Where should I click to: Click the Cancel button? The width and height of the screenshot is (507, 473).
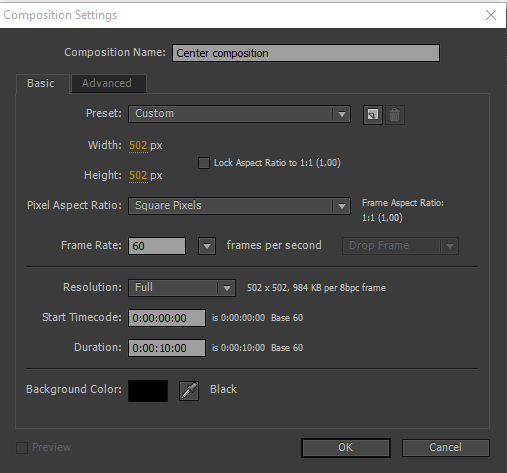pyautogui.click(x=446, y=448)
